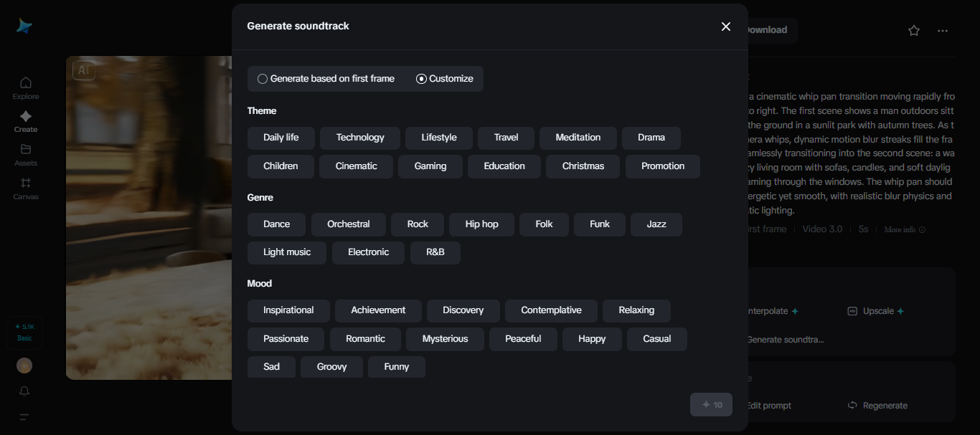The image size is (980, 435).
Task: Toggle the Orchestral genre chip
Action: click(348, 224)
